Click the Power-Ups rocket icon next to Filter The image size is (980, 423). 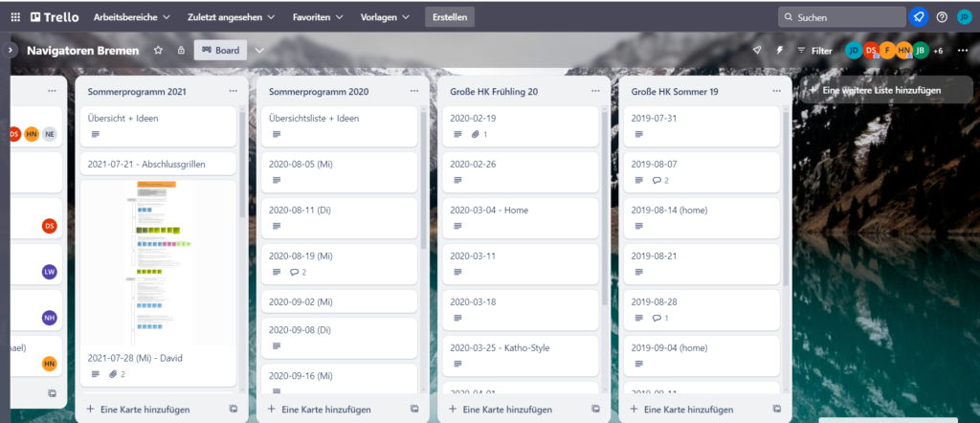point(757,50)
